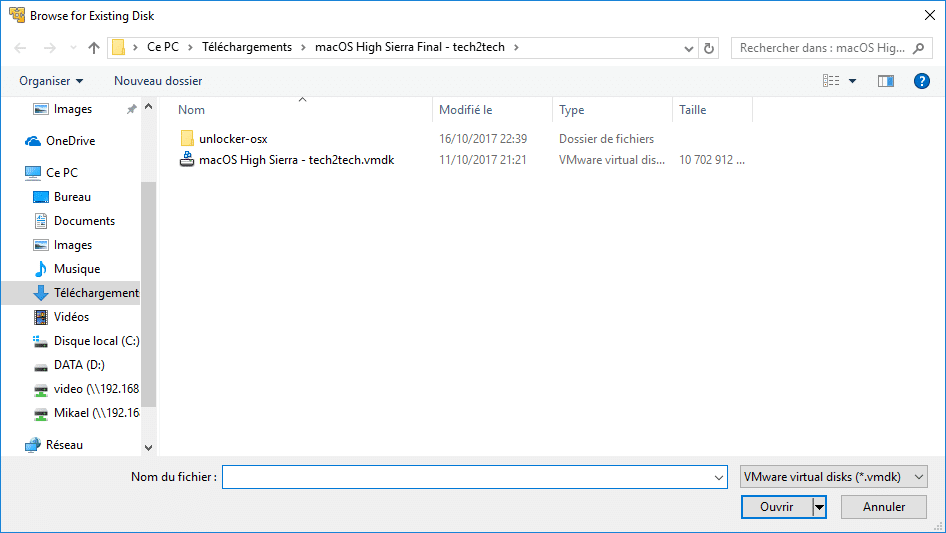Refresh the current folder view
Image resolution: width=946 pixels, height=533 pixels.
tap(709, 48)
